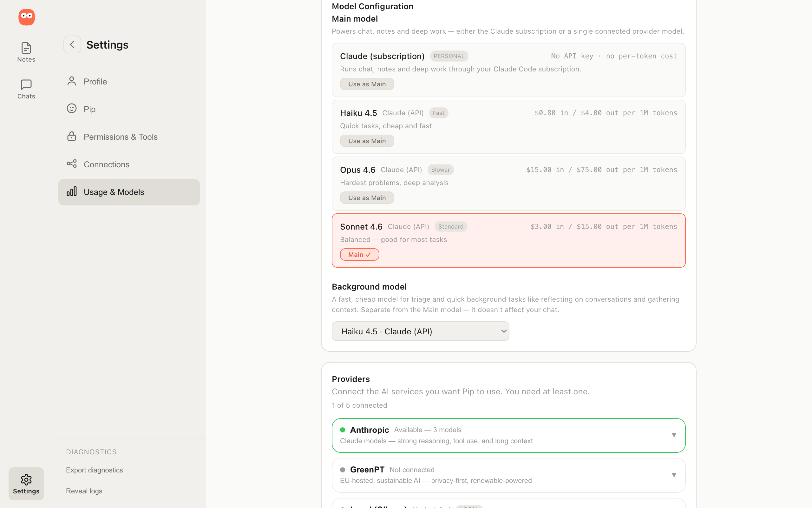The height and width of the screenshot is (508, 812).
Task: Click the Opus 4.6 model title
Action: 357,170
